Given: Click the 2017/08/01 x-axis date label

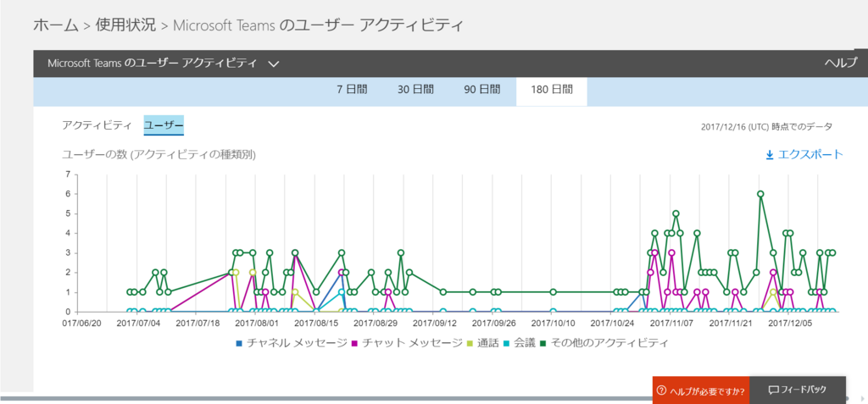Looking at the screenshot, I should click(258, 322).
